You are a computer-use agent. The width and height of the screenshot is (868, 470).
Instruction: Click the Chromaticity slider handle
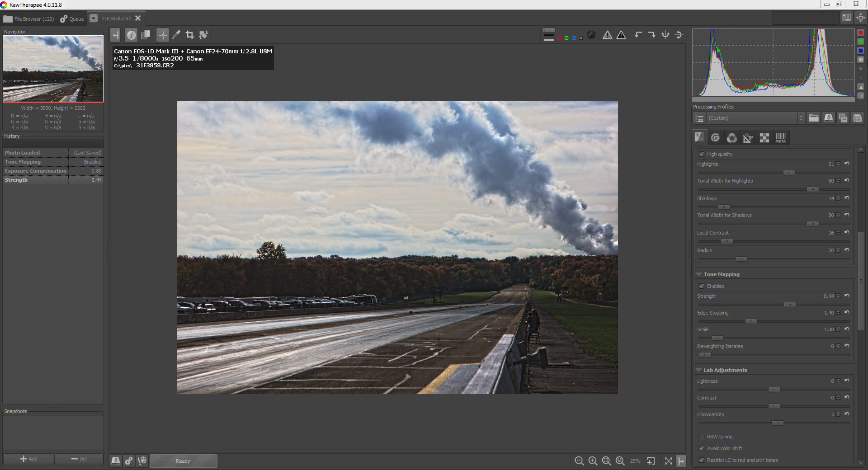pyautogui.click(x=778, y=423)
